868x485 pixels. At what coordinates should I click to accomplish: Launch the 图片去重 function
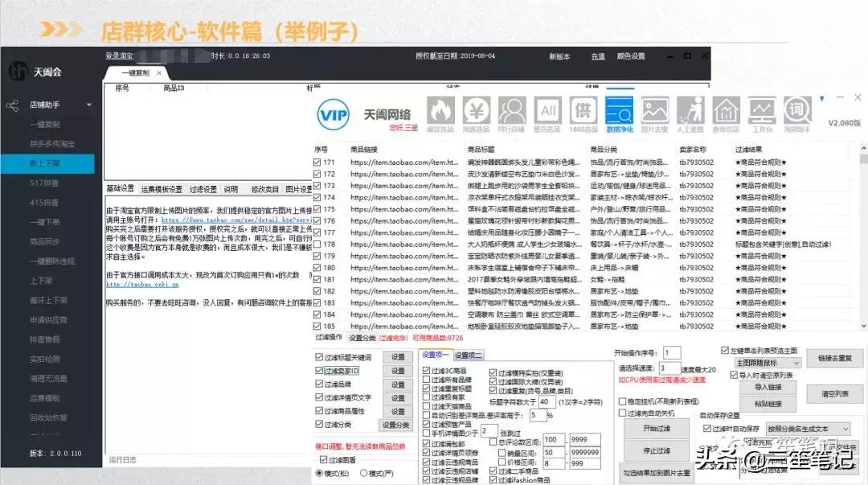(653, 113)
